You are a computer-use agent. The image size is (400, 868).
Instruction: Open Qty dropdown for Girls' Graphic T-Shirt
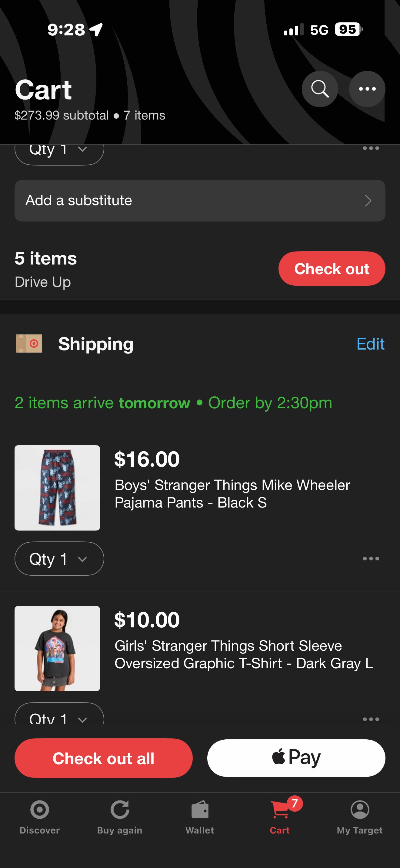pos(59,716)
